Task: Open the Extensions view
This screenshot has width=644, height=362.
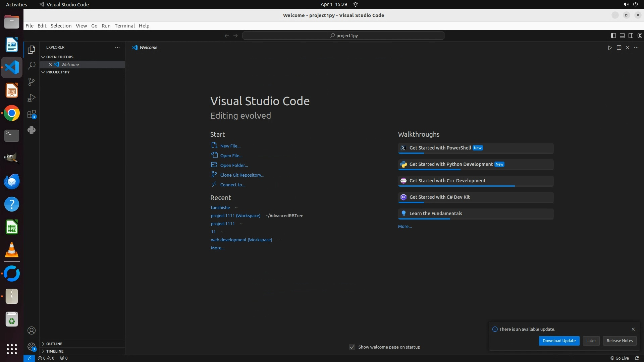Action: click(32, 114)
